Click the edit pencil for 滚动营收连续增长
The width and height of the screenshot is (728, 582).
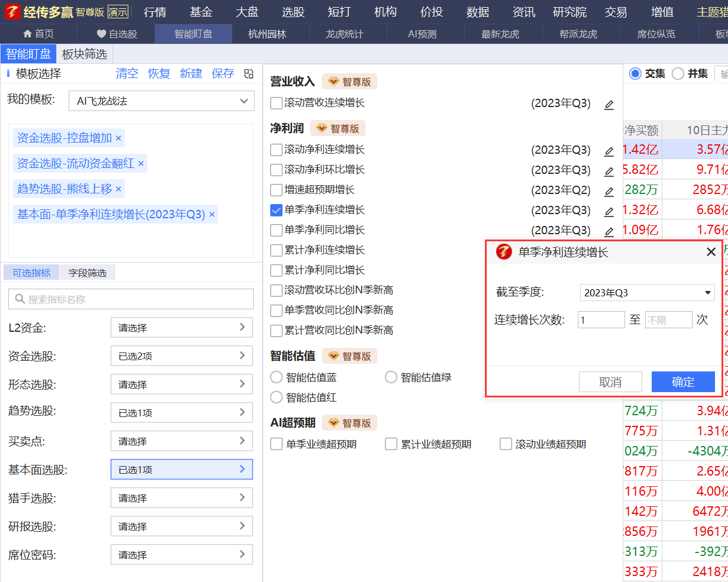coord(609,105)
